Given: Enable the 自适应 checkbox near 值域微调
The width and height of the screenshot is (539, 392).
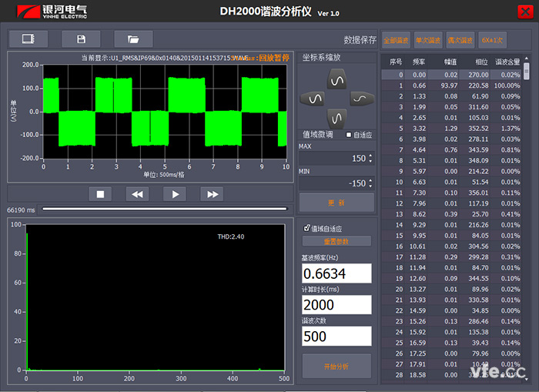Looking at the screenshot, I should coord(349,135).
